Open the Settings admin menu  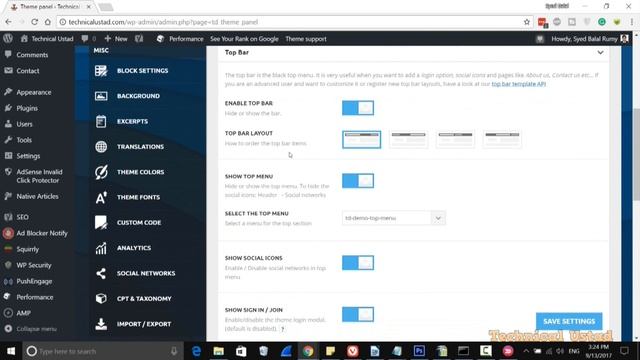pos(28,156)
